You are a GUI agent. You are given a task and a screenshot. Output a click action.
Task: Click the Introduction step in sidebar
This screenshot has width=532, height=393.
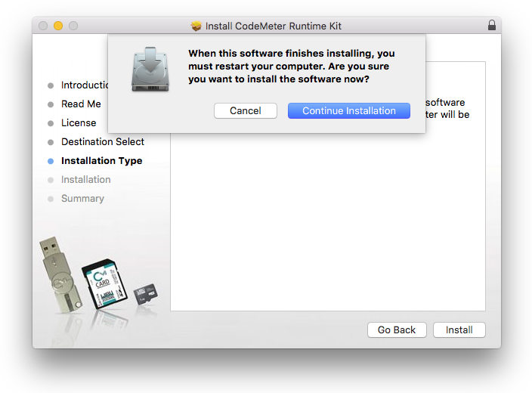click(85, 85)
